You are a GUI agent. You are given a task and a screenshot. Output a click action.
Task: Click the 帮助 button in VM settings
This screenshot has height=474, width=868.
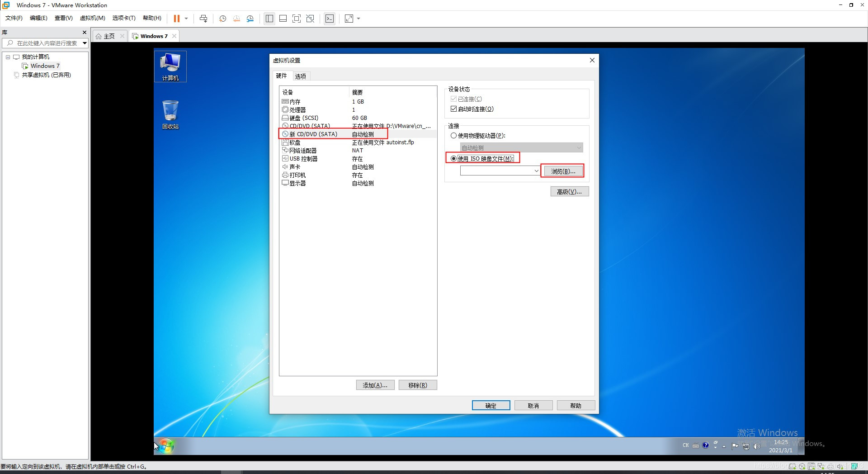(x=576, y=406)
